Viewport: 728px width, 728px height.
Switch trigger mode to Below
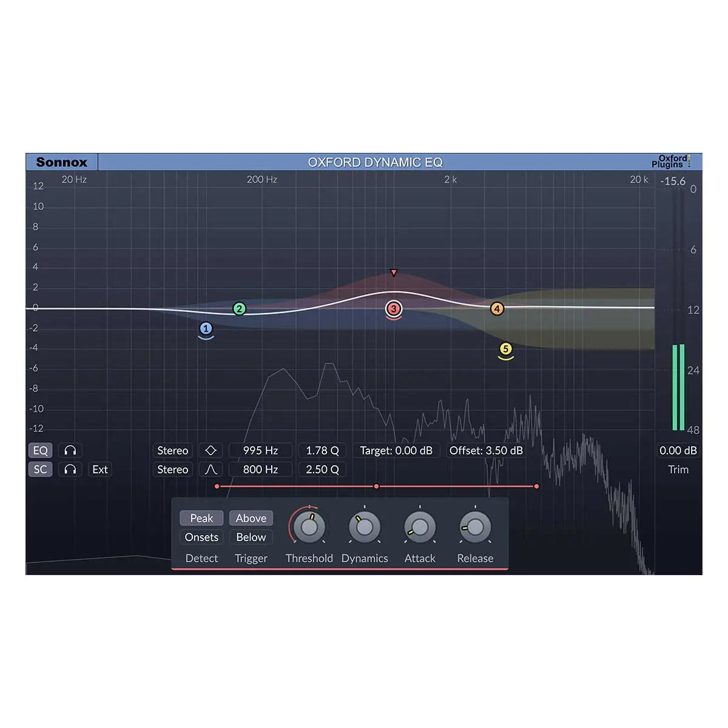pyautogui.click(x=251, y=537)
